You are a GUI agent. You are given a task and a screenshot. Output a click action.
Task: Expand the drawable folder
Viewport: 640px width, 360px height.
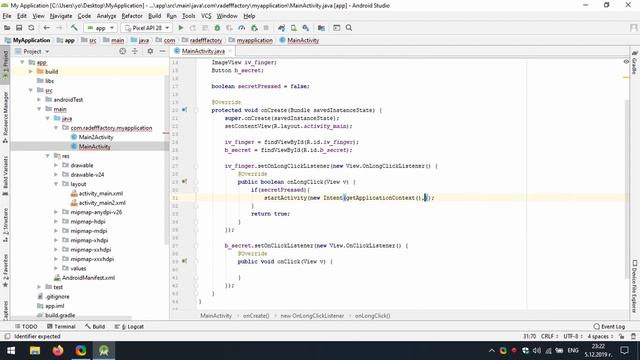pyautogui.click(x=56, y=165)
